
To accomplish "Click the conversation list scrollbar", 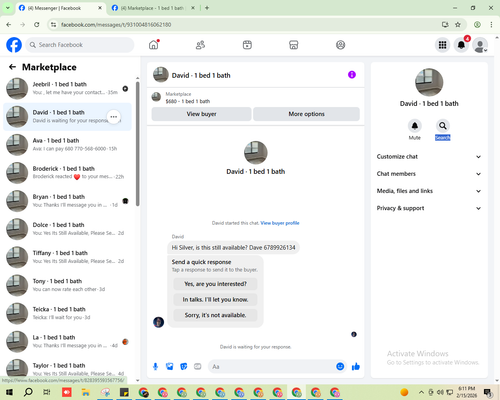I will 137,143.
